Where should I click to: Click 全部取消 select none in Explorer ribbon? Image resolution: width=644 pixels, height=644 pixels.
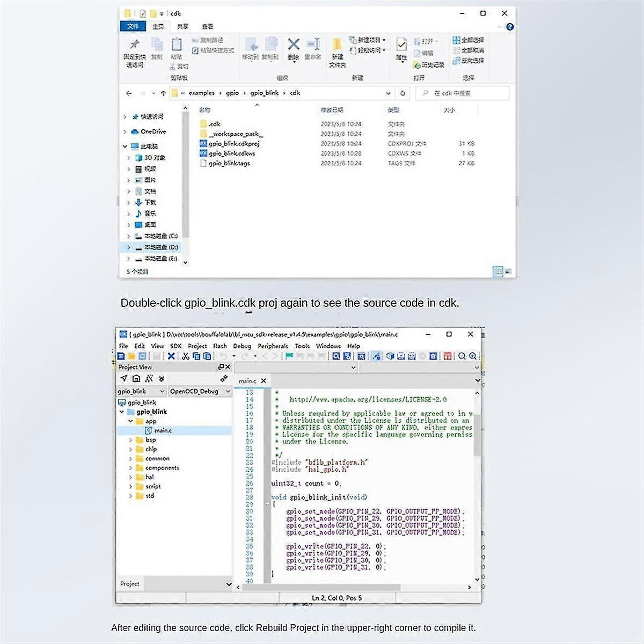click(468, 50)
